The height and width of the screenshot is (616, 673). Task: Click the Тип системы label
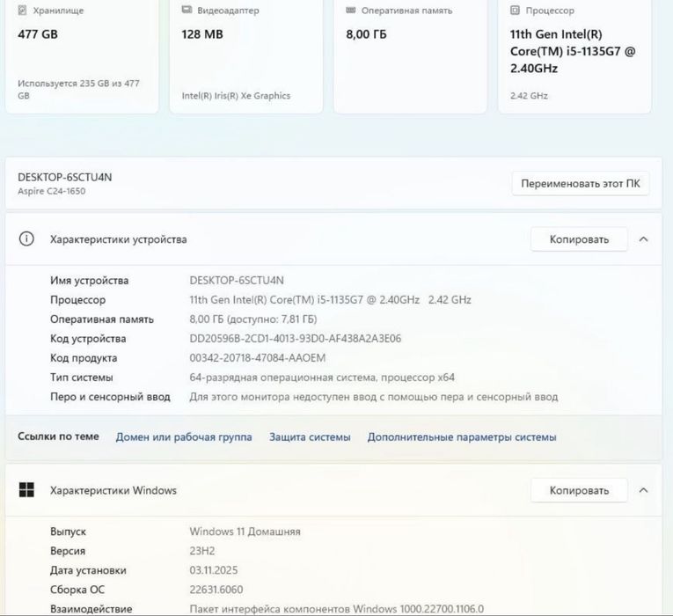(82, 378)
